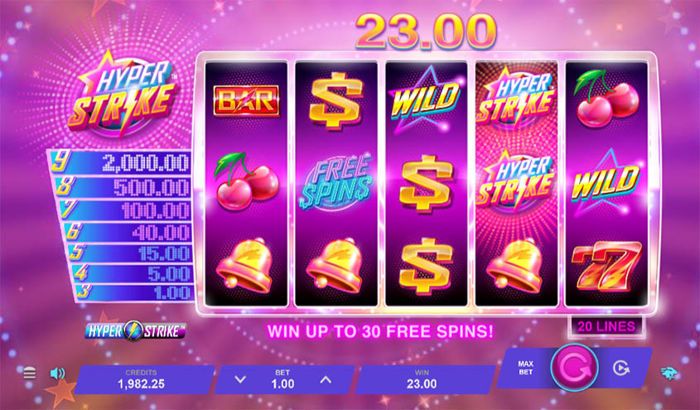The height and width of the screenshot is (410, 700).
Task: Increase bet with the up chevron
Action: tap(326, 380)
